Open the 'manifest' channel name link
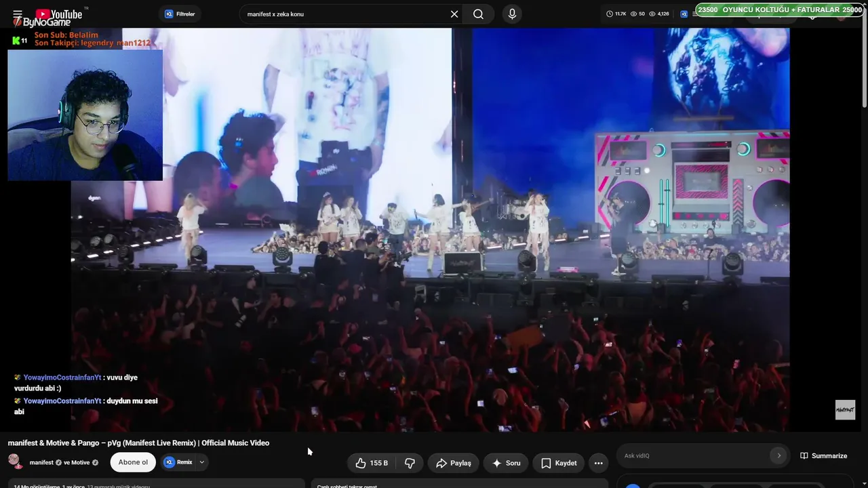The height and width of the screenshot is (488, 868). coord(41,462)
